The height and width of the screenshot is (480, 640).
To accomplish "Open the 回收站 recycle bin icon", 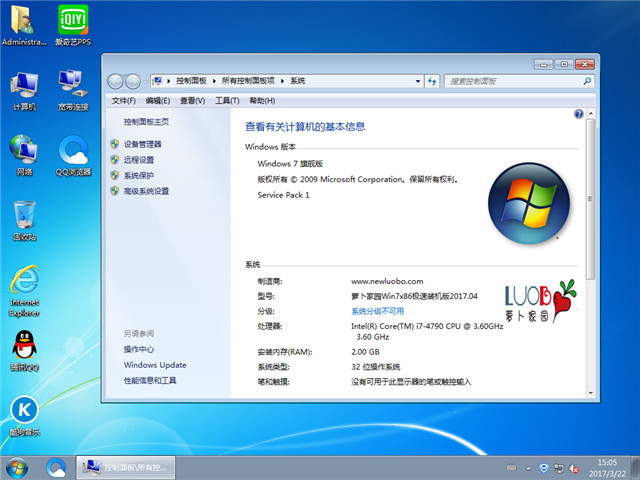I will point(25,217).
